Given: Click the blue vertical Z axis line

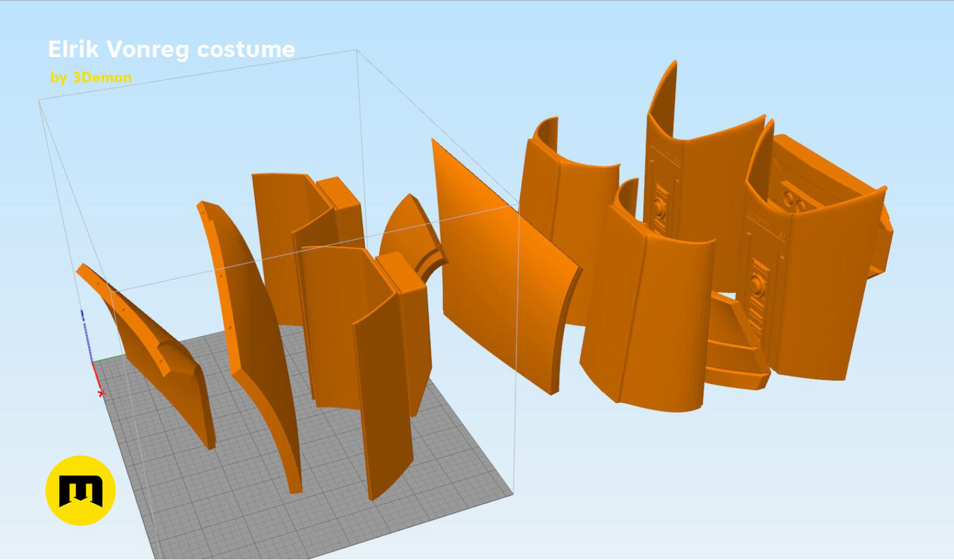Looking at the screenshot, I should click(86, 335).
